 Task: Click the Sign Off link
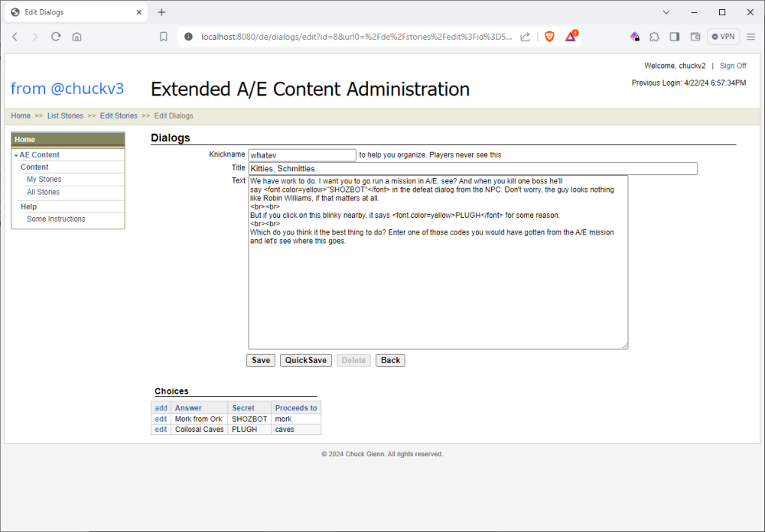pos(733,66)
